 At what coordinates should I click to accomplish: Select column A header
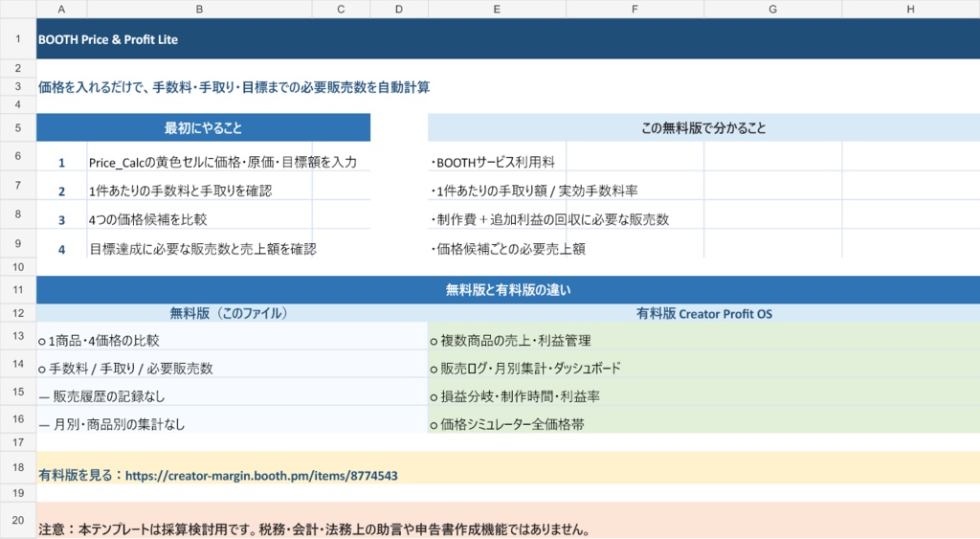[61, 9]
